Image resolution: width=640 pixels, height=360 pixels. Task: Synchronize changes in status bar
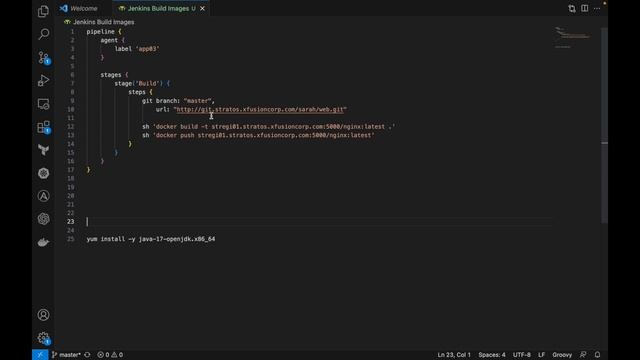coord(87,355)
